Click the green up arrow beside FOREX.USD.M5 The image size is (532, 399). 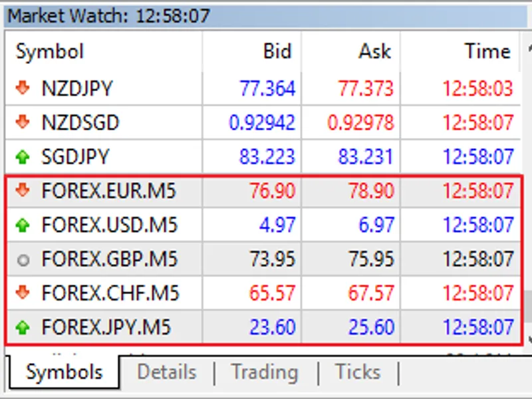[x=23, y=225]
